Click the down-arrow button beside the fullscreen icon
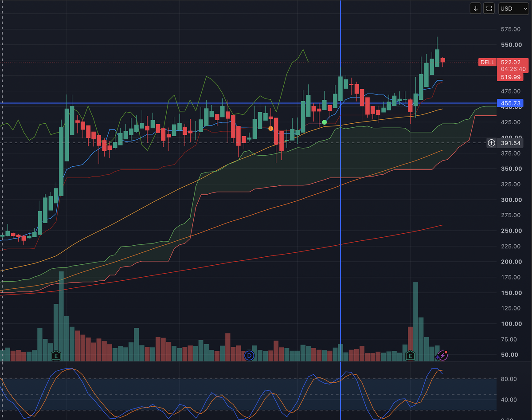 click(x=475, y=8)
